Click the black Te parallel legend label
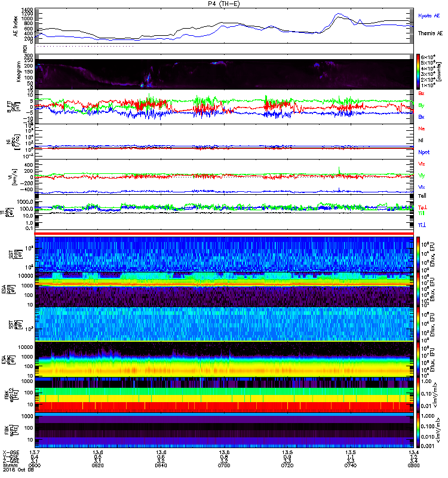 [422, 196]
